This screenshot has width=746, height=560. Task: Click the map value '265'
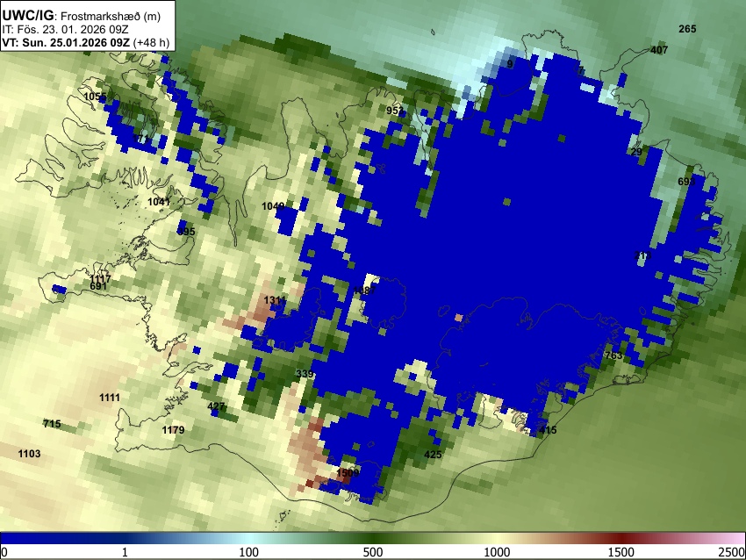687,29
